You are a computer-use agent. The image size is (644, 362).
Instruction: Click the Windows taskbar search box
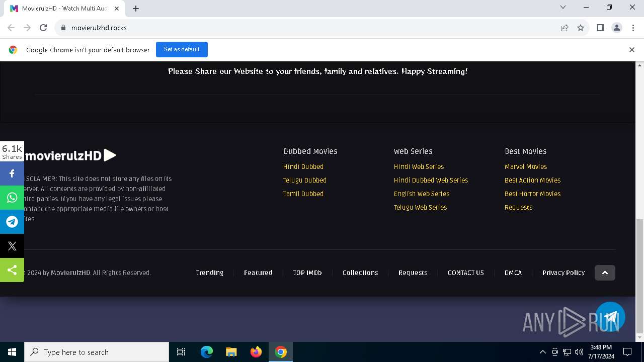click(97, 352)
